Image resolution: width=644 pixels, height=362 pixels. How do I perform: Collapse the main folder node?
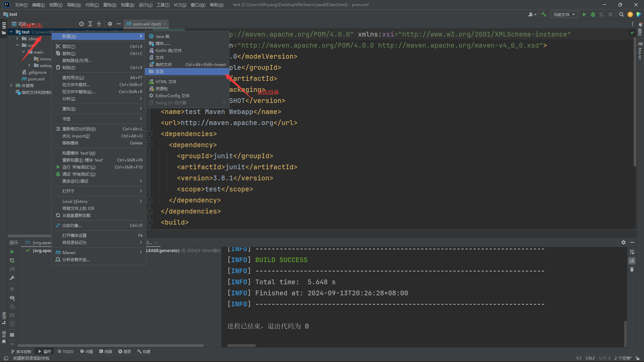tap(23, 52)
